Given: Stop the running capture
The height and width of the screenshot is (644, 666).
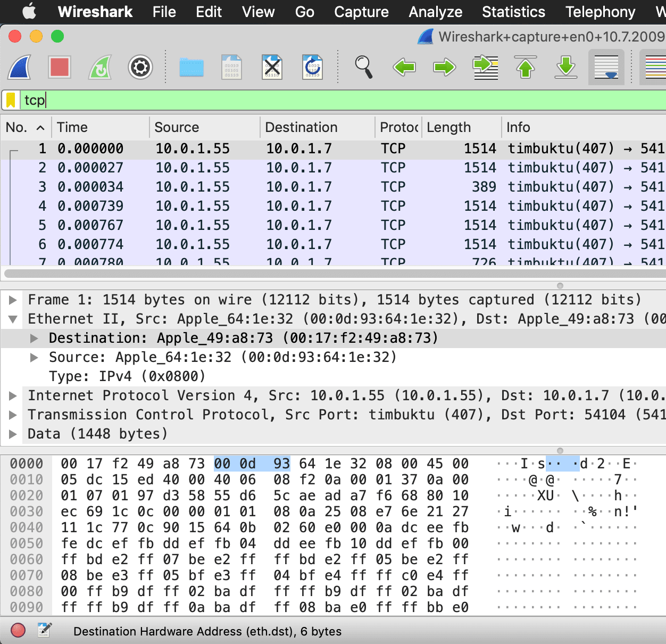Looking at the screenshot, I should pos(59,67).
